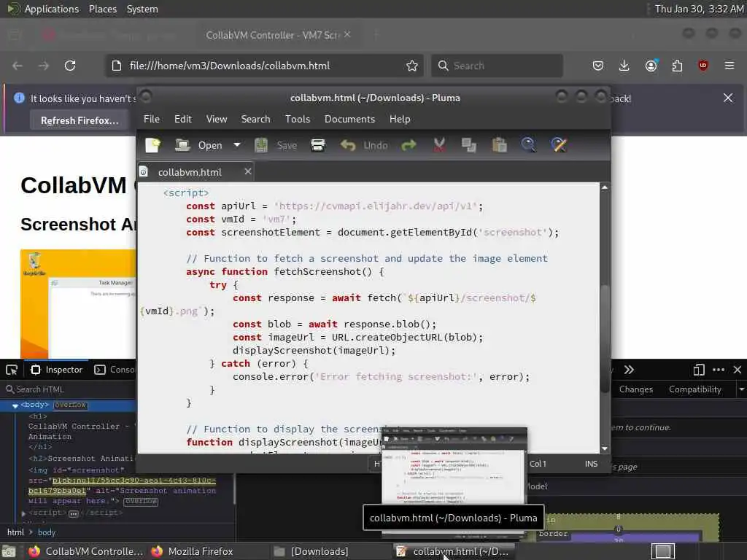Toggle responsive design mode icon
This screenshot has width=747, height=560.
click(x=698, y=370)
